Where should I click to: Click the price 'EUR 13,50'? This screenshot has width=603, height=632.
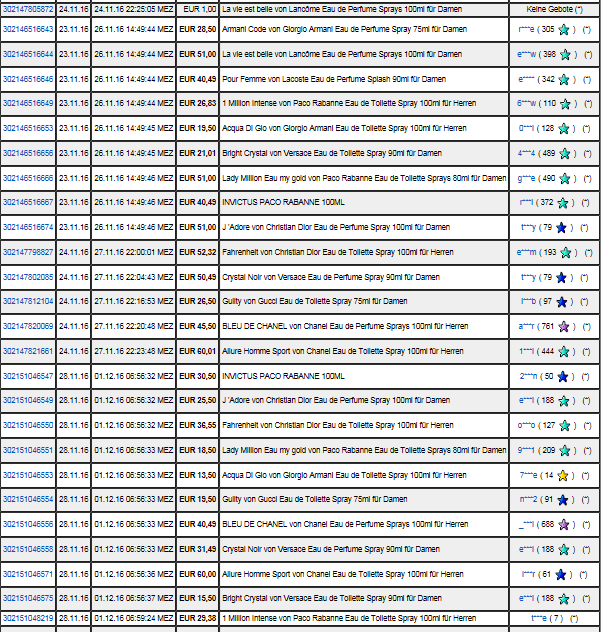pos(198,476)
